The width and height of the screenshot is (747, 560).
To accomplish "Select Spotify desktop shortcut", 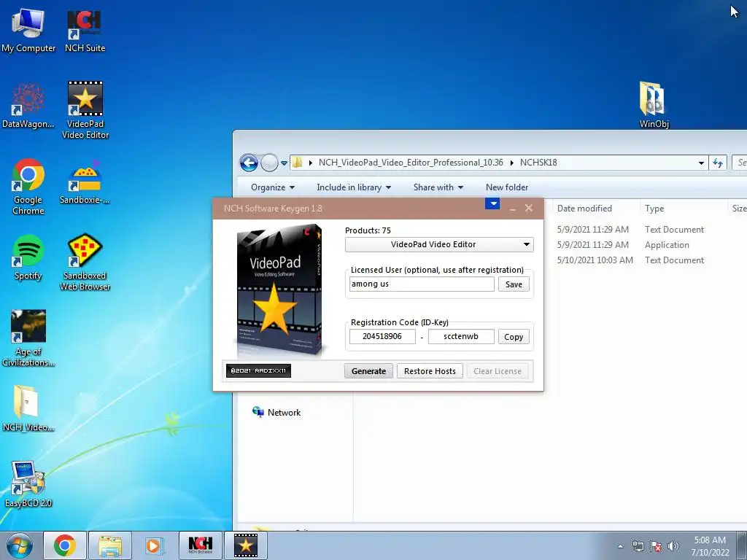I will (x=28, y=257).
